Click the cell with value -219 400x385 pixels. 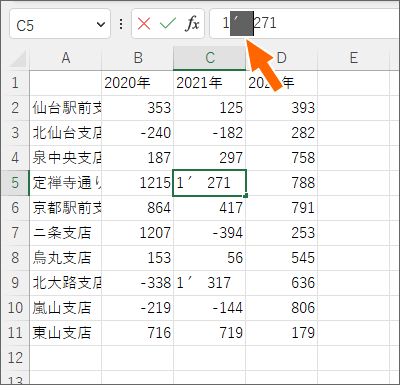click(x=138, y=308)
